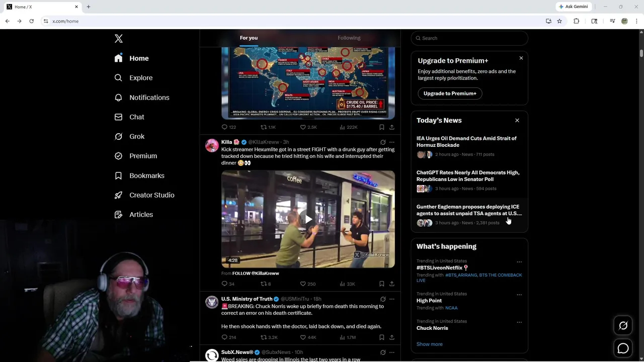Open High Point trending topic
The image size is (644, 362).
(429, 301)
